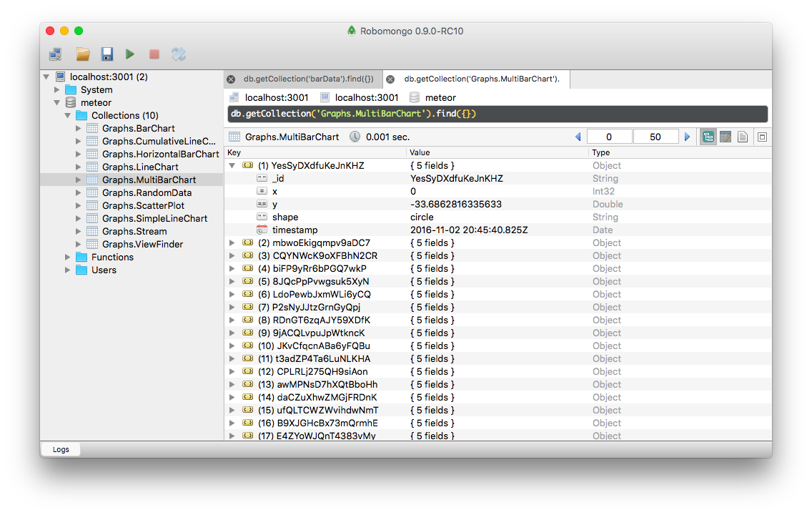
Task: Click the Value column header
Action: (x=497, y=152)
